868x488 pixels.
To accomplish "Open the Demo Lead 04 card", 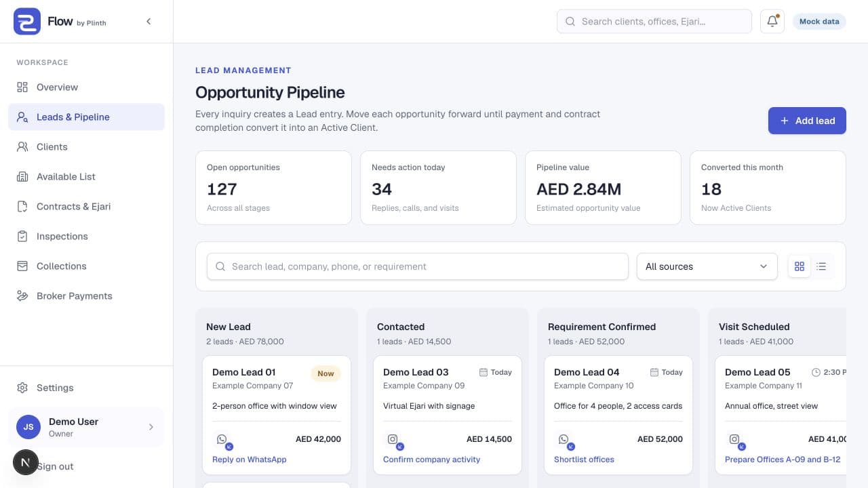I will [618, 415].
